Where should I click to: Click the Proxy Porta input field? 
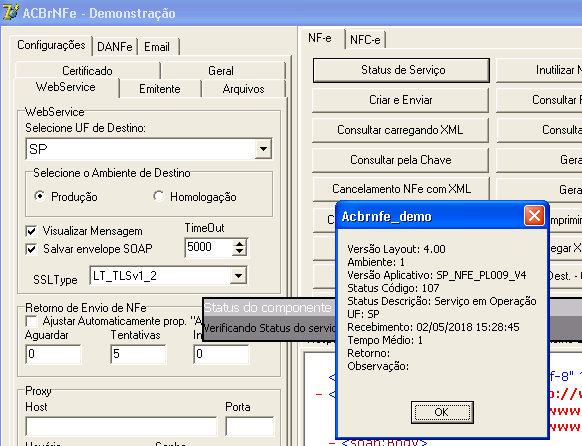(249, 426)
